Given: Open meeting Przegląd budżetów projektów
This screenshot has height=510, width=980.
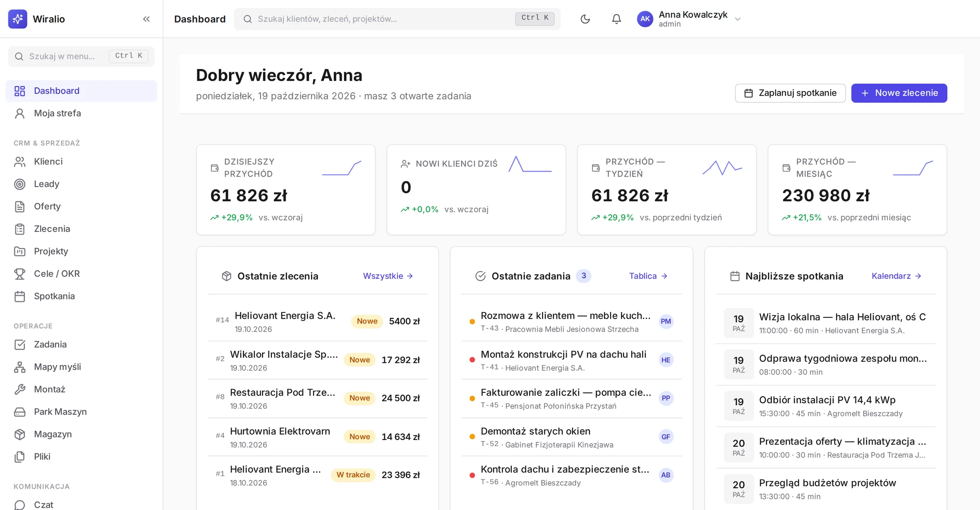Looking at the screenshot, I should (825, 489).
